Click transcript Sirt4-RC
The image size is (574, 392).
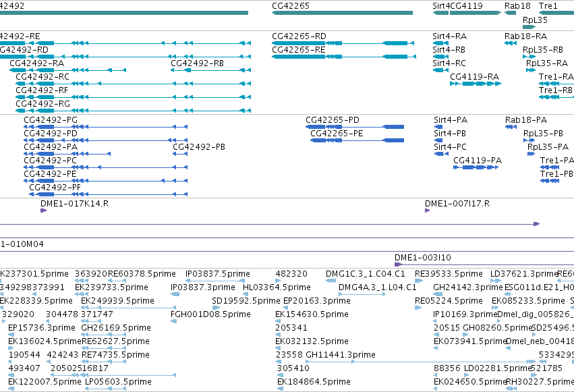coord(440,70)
